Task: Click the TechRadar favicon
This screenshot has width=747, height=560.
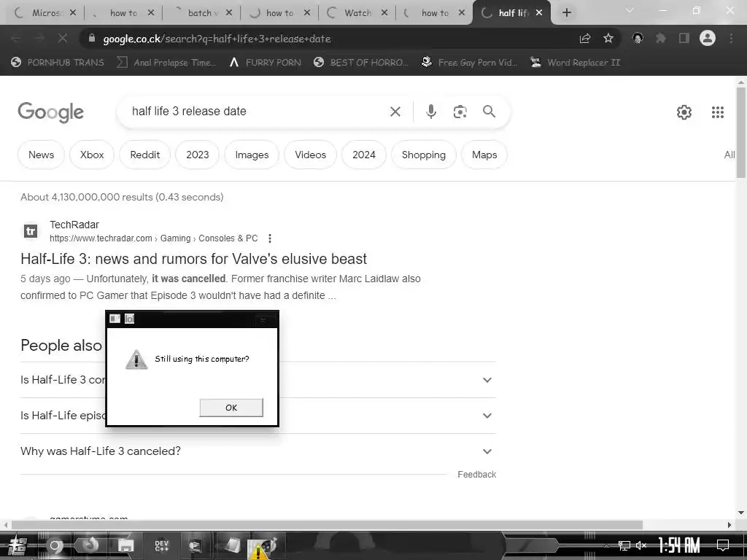Action: point(31,231)
